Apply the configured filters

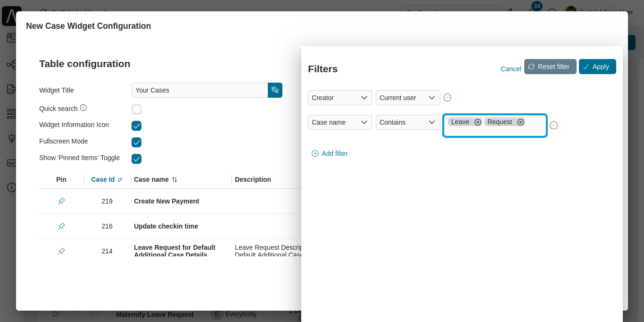click(x=597, y=67)
